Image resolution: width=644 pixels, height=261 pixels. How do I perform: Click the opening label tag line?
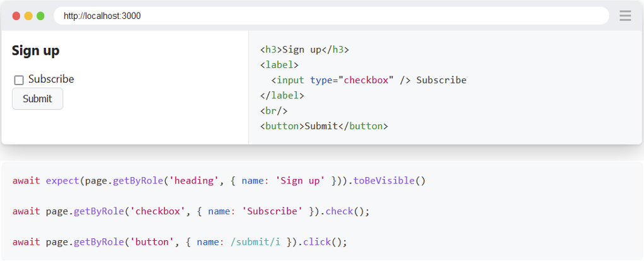pos(279,65)
